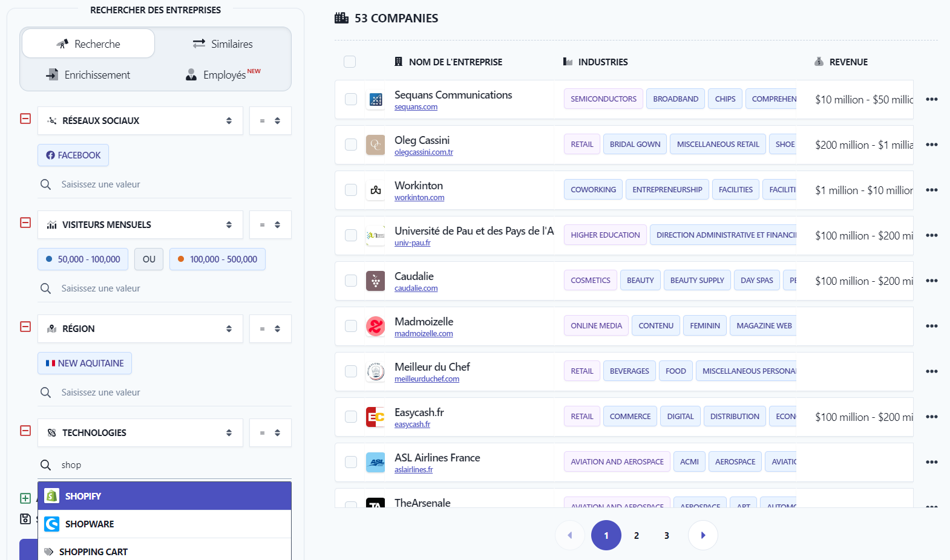This screenshot has width=950, height=560.
Task: Click the NEW AQUITAINE region tag
Action: (85, 363)
